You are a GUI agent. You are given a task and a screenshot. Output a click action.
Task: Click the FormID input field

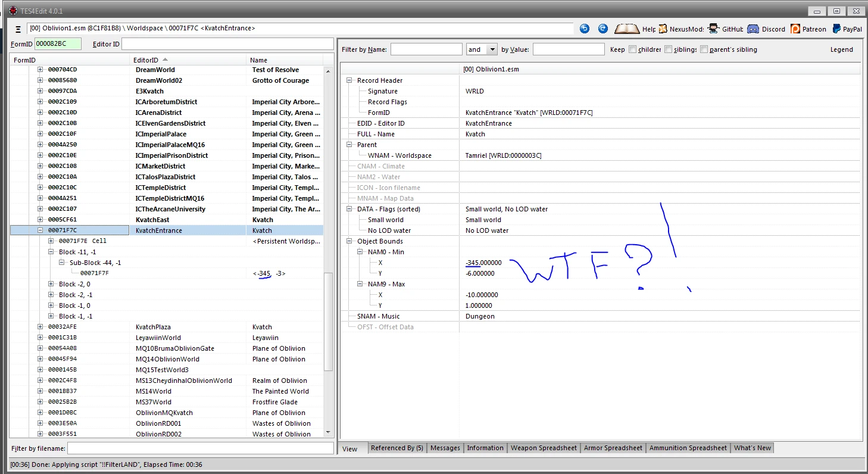click(x=58, y=44)
